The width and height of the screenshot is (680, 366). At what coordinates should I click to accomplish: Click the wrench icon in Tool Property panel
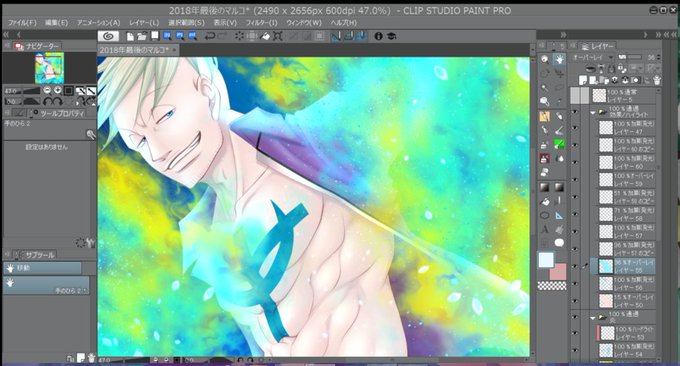pyautogui.click(x=90, y=242)
